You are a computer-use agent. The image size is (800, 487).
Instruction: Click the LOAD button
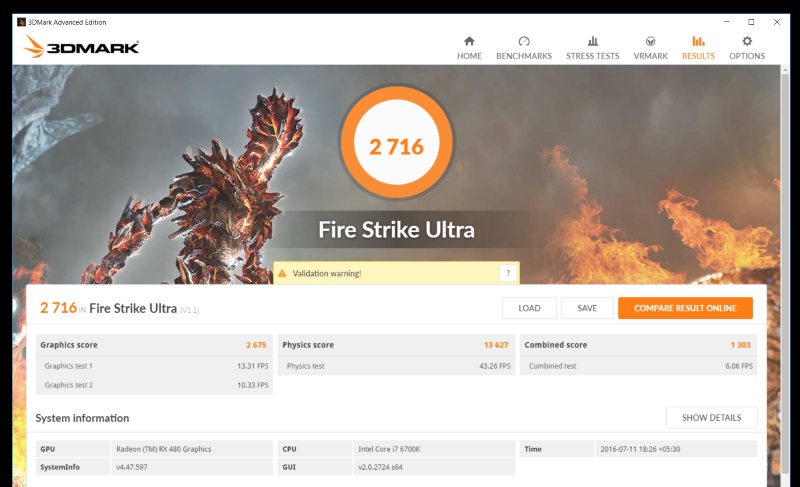(x=529, y=308)
